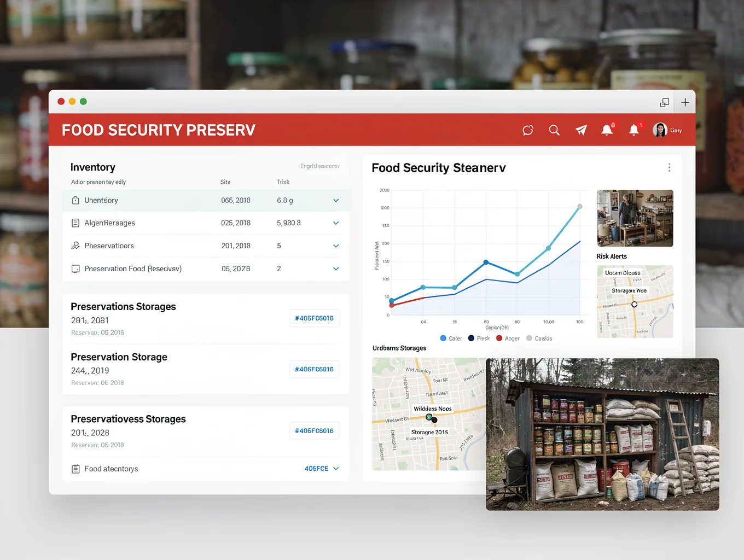Click the Urdbams Storages heading
744x560 pixels.
pos(399,348)
